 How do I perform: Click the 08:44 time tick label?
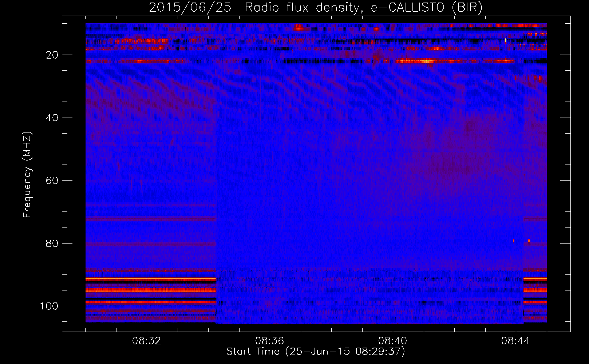(516, 341)
